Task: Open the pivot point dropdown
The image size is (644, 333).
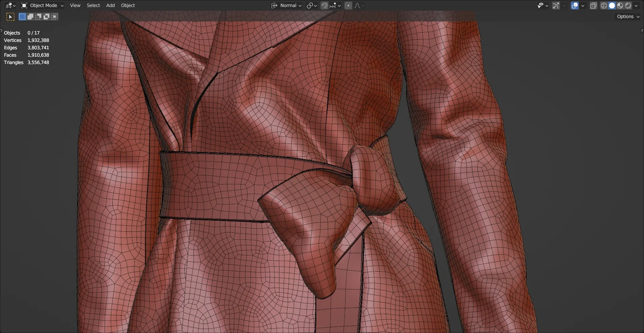Action: coord(312,5)
